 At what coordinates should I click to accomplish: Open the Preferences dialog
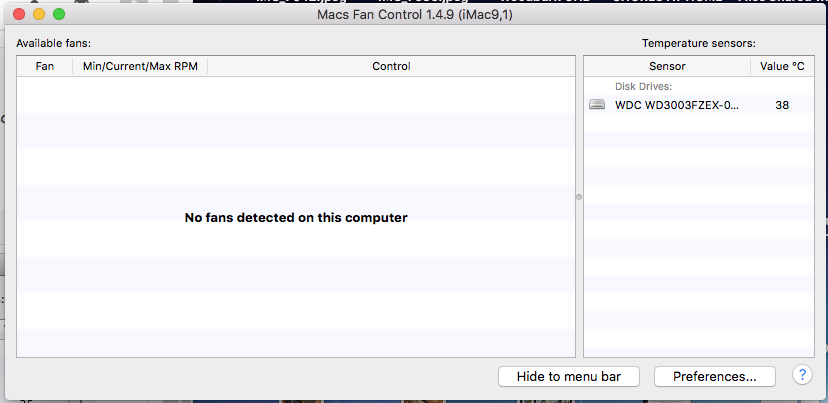[x=714, y=377]
